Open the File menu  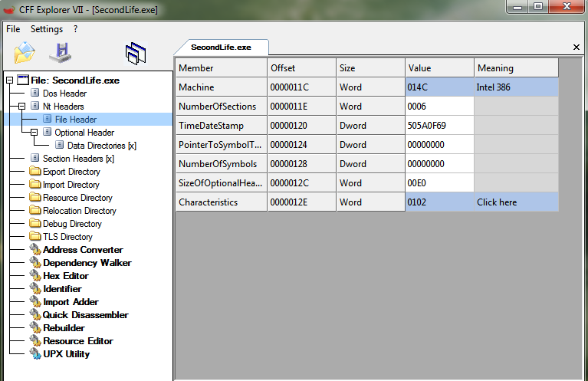tap(13, 29)
